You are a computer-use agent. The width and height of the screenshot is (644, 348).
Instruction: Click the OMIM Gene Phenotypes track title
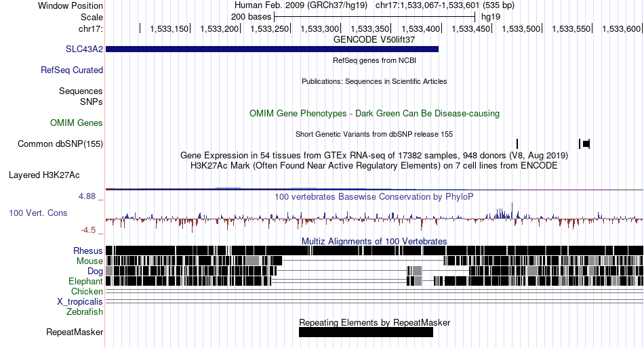(374, 113)
